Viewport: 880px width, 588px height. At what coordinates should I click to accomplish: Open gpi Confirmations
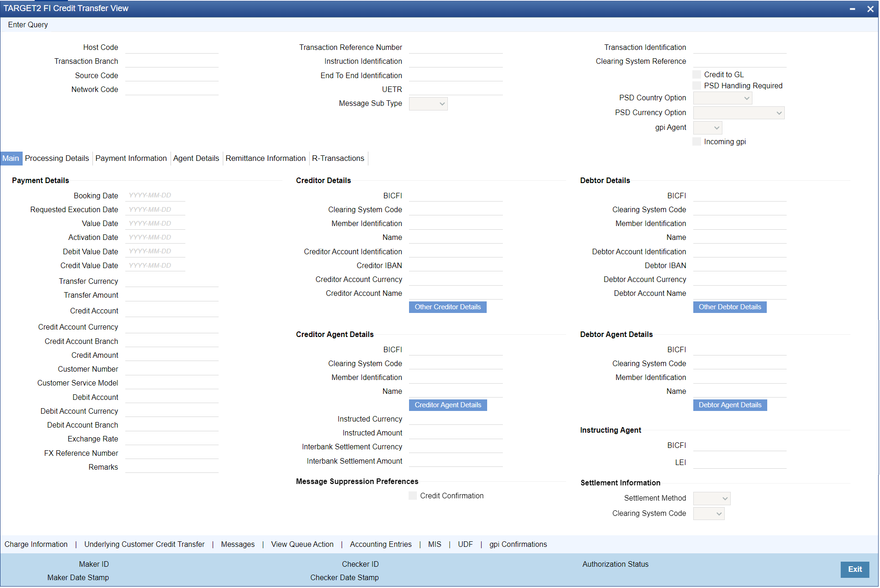pyautogui.click(x=518, y=545)
